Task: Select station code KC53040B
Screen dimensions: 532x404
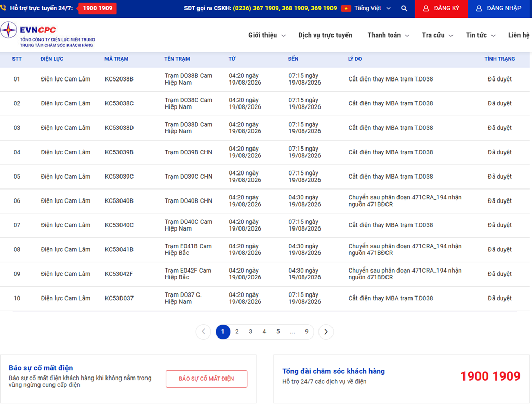Action: pyautogui.click(x=119, y=201)
